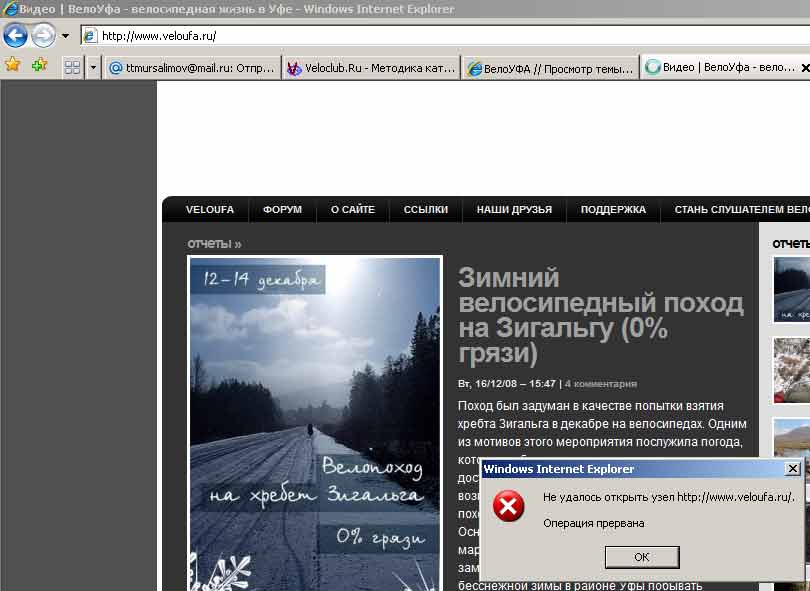This screenshot has width=810, height=591.
Task: Open the recent pages dropdown arrow
Action: 65,36
